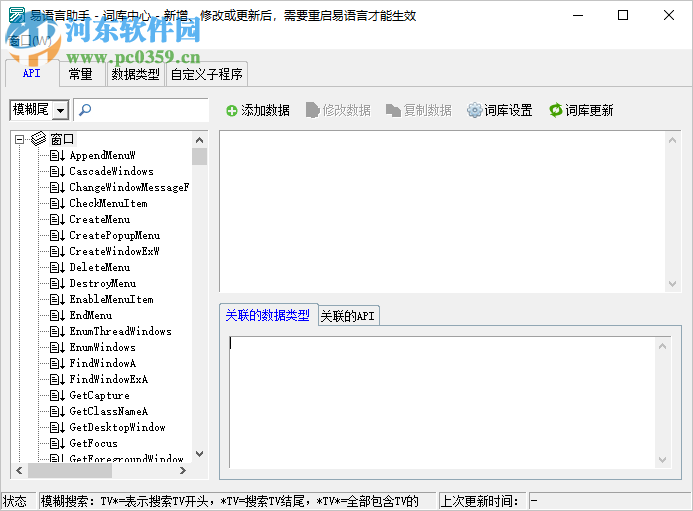Click the tree's vertical scrollbar thumb
Viewport: 693px width, 511px height.
pyautogui.click(x=199, y=156)
